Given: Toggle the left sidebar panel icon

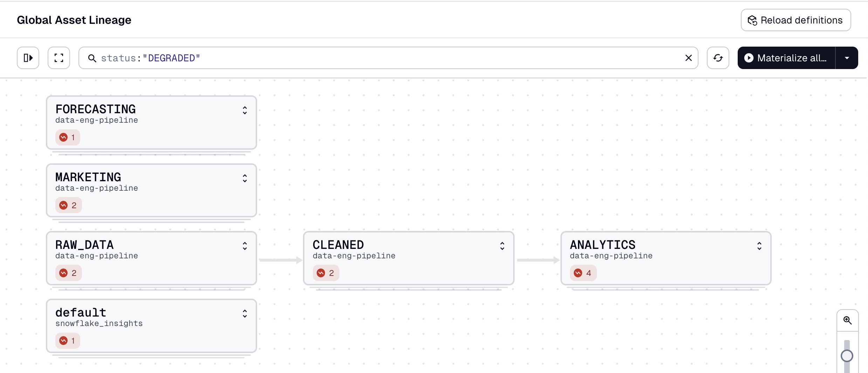Looking at the screenshot, I should [28, 58].
